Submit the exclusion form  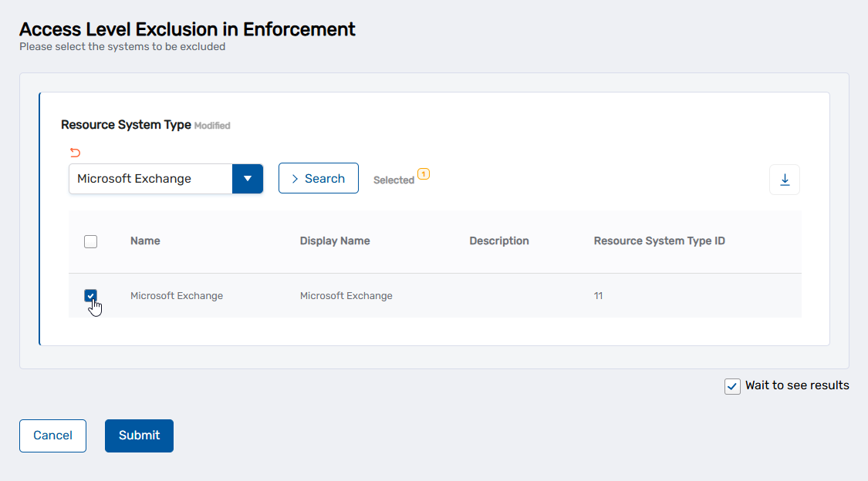pyautogui.click(x=139, y=436)
